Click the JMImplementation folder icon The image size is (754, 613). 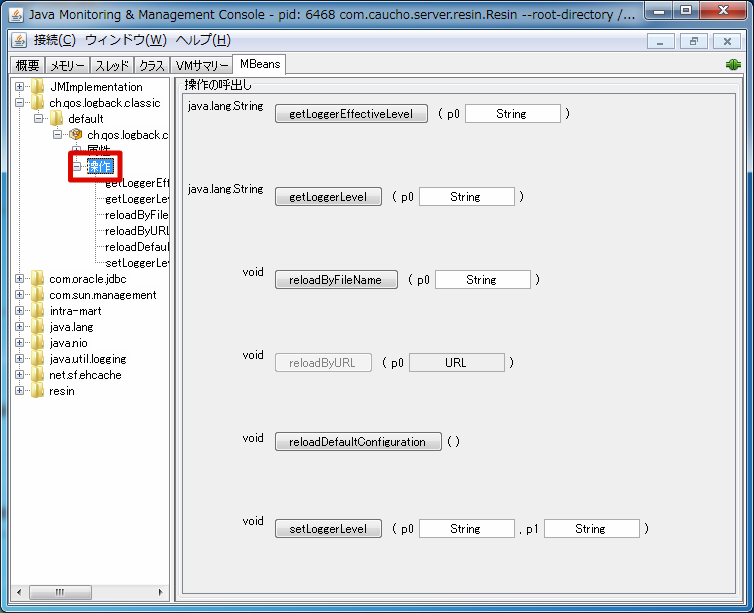[x=38, y=87]
